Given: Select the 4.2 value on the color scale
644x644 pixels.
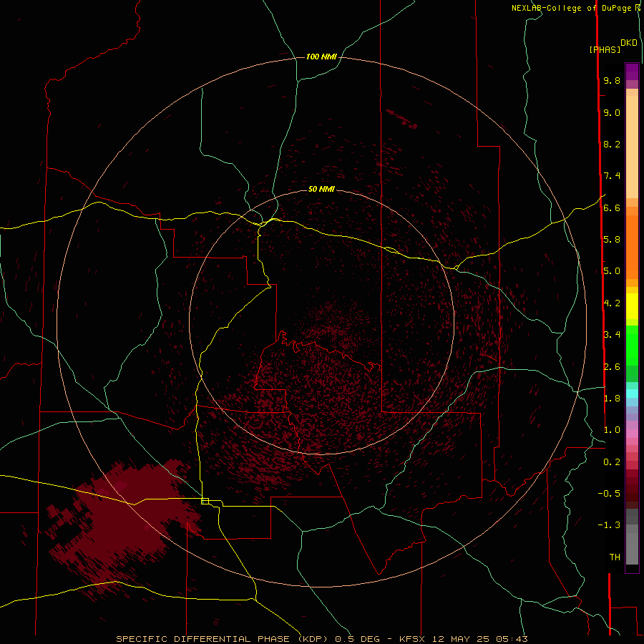Looking at the screenshot, I should click(x=612, y=303).
